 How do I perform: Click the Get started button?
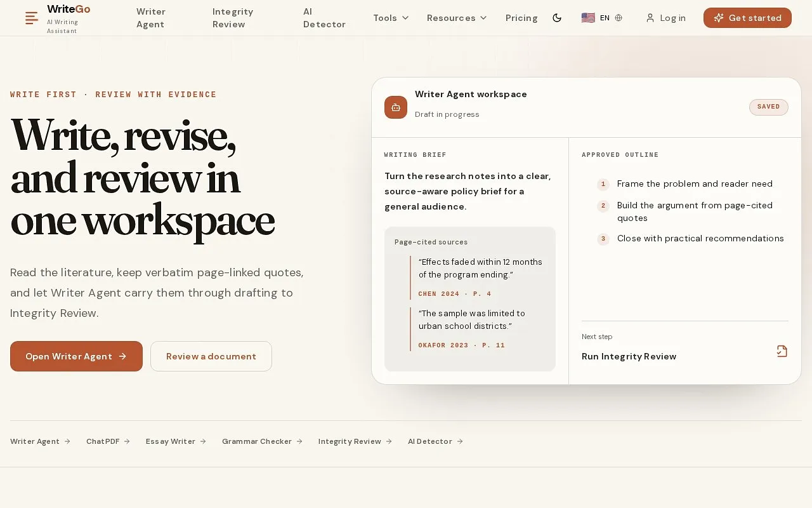click(747, 18)
